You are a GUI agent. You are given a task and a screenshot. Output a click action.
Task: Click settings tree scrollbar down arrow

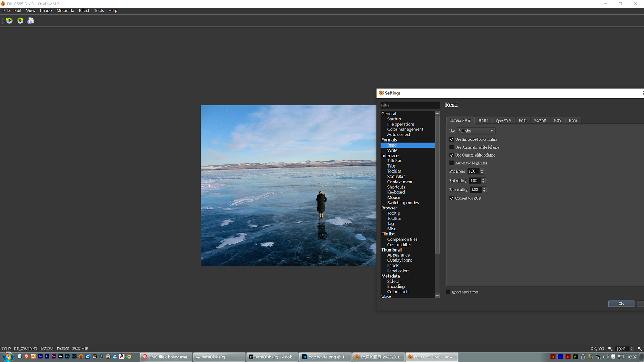[x=437, y=296]
